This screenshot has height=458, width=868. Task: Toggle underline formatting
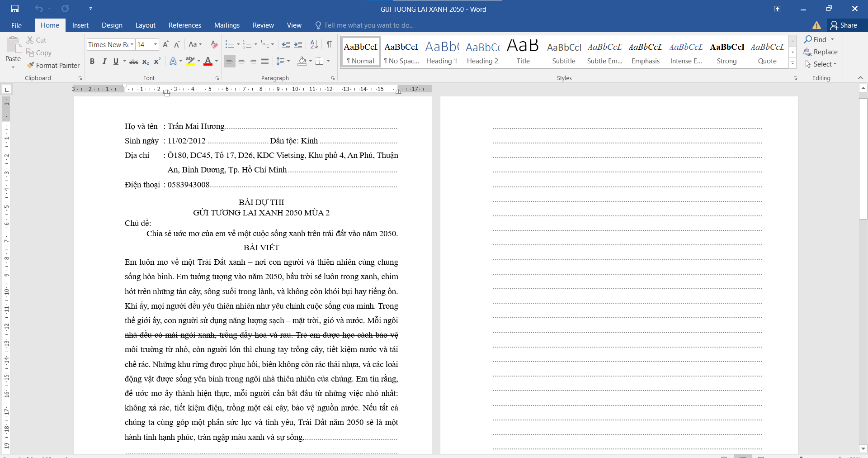116,61
